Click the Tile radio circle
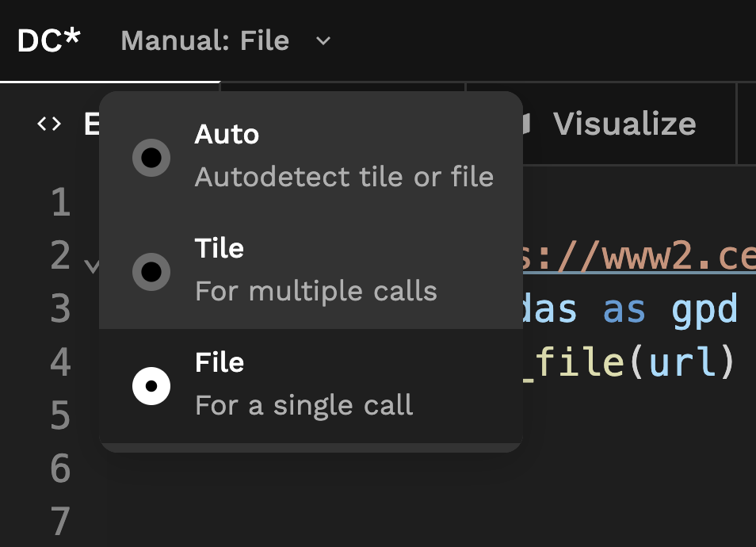The height and width of the screenshot is (547, 756). point(151,272)
